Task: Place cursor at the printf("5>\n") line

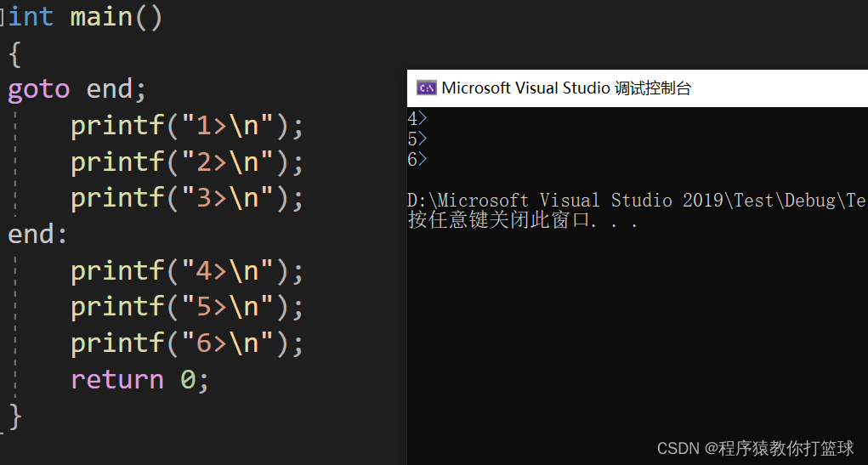Action: coord(186,307)
